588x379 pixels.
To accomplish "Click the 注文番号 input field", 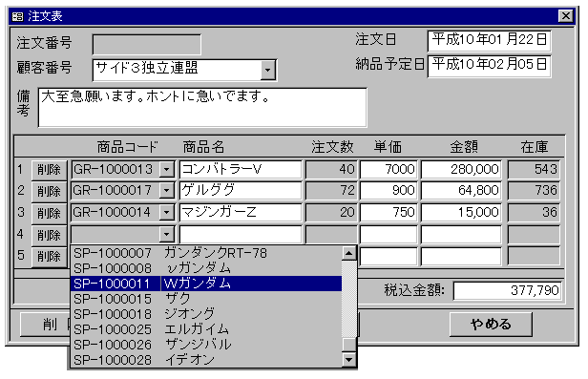I will pyautogui.click(x=147, y=45).
